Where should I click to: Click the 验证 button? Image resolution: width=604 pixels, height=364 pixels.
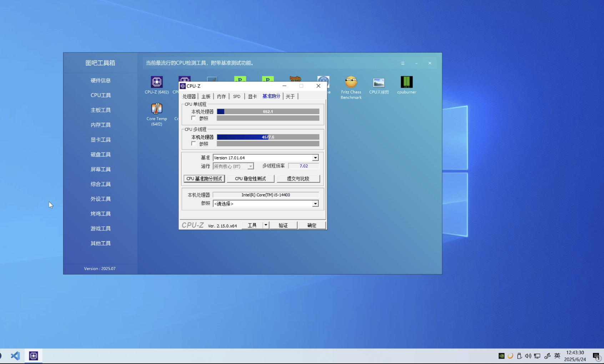[283, 225]
